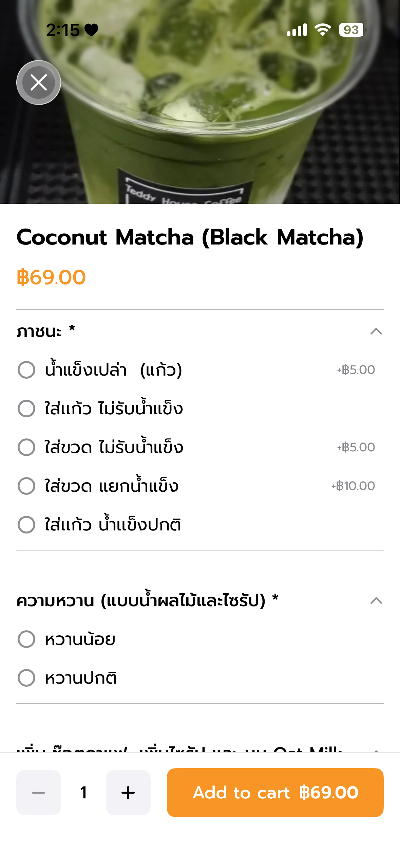
Task: Close the product detail with X icon
Action: [39, 83]
